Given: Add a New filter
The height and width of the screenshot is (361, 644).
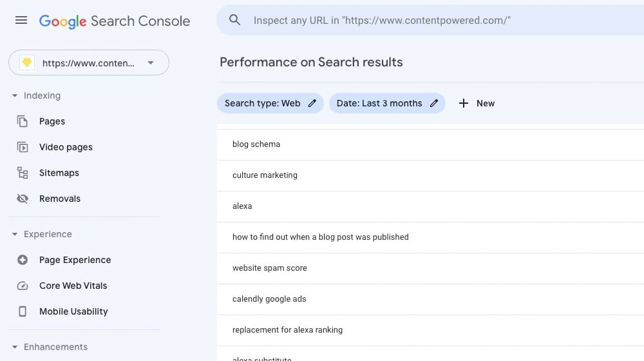Looking at the screenshot, I should (x=477, y=103).
